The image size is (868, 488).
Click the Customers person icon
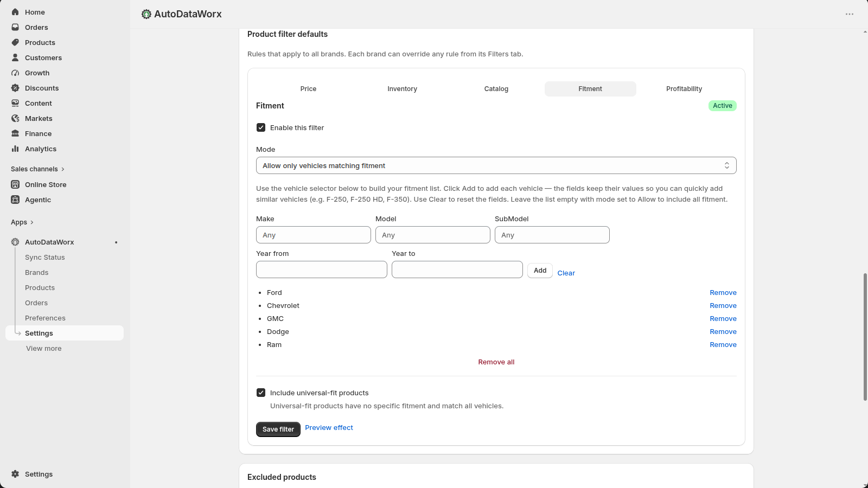(x=15, y=57)
